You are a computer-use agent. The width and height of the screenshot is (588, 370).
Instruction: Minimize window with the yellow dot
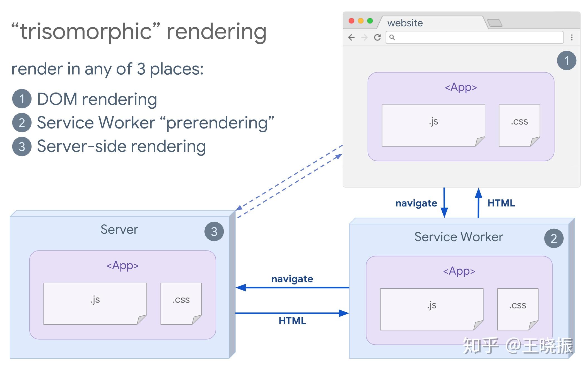[361, 21]
